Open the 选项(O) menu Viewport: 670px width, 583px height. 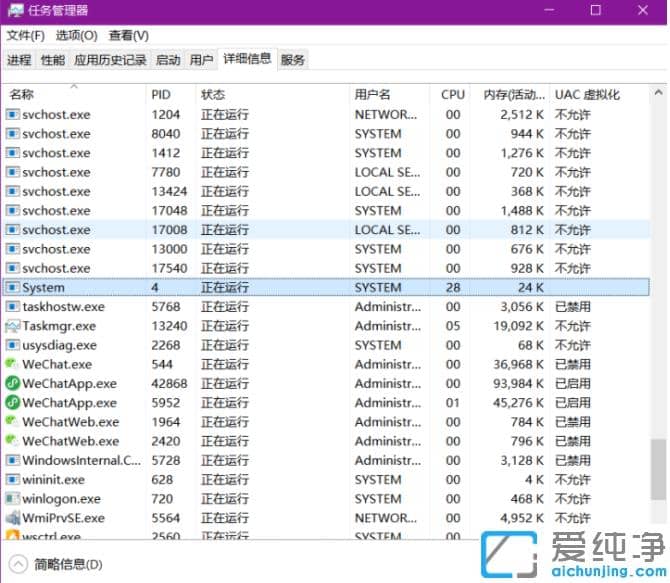pos(77,35)
